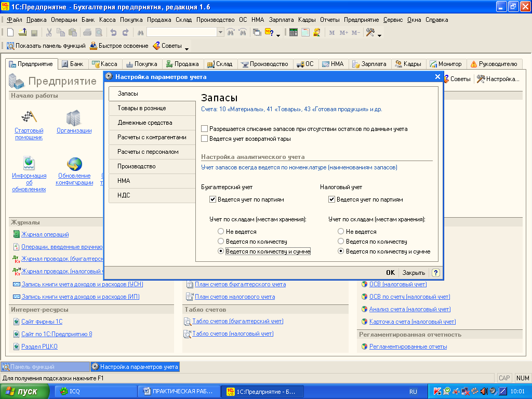Click the user lock toolbar icon
Image resolution: width=532 pixels, height=399 pixels.
[317, 32]
